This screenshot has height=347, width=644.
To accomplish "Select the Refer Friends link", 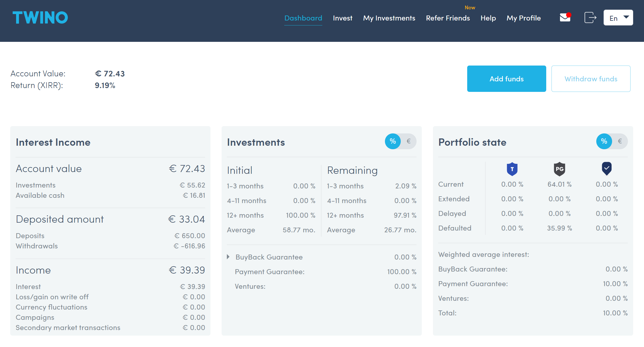I will [448, 18].
